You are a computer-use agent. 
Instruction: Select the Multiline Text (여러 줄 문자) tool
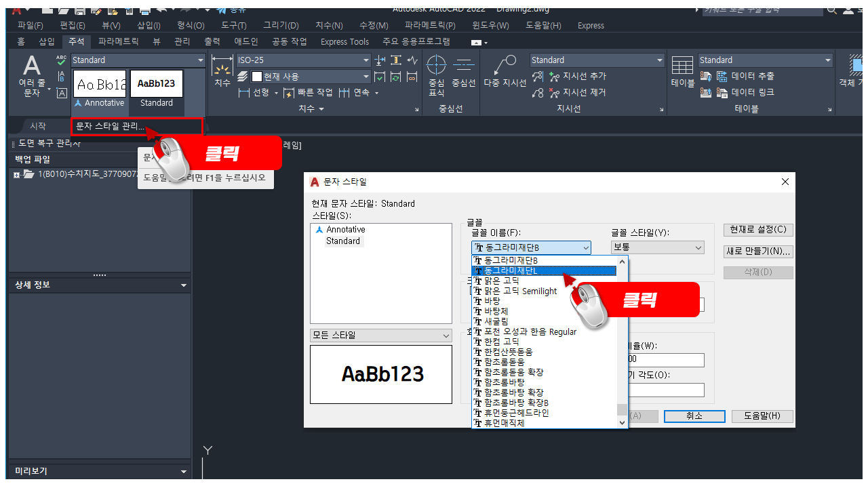click(x=32, y=76)
